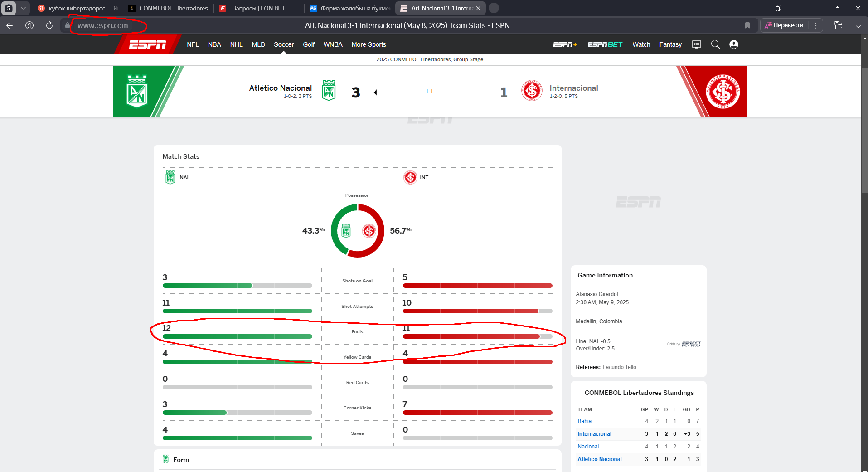Screen dimensions: 868x472
Task: Click the ESPN BET odds sportsbook logo
Action: (691, 344)
